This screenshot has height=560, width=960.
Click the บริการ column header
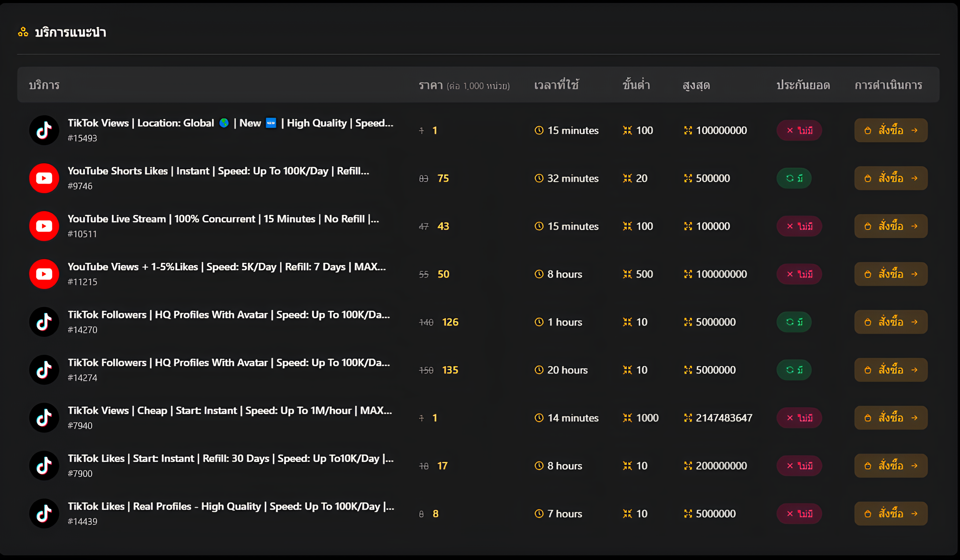tap(44, 85)
